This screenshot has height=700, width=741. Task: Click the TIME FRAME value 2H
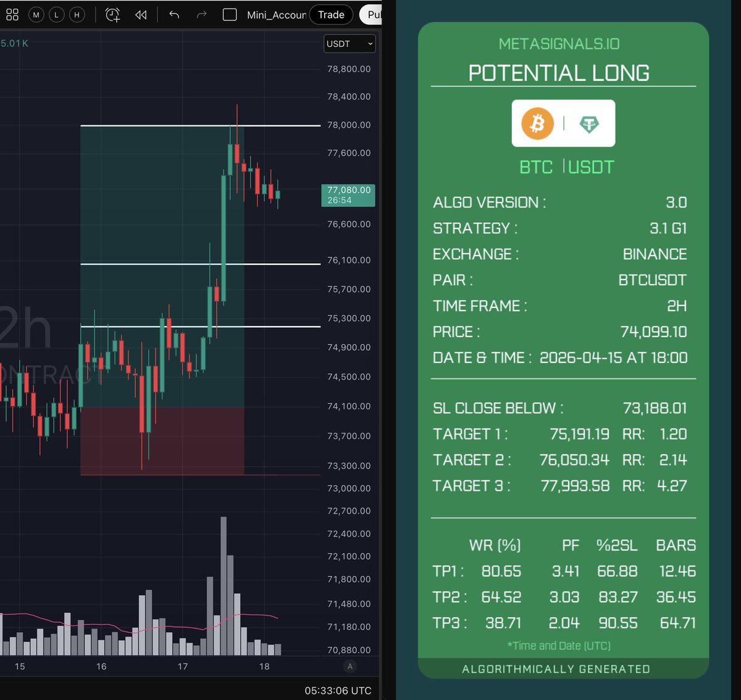677,306
